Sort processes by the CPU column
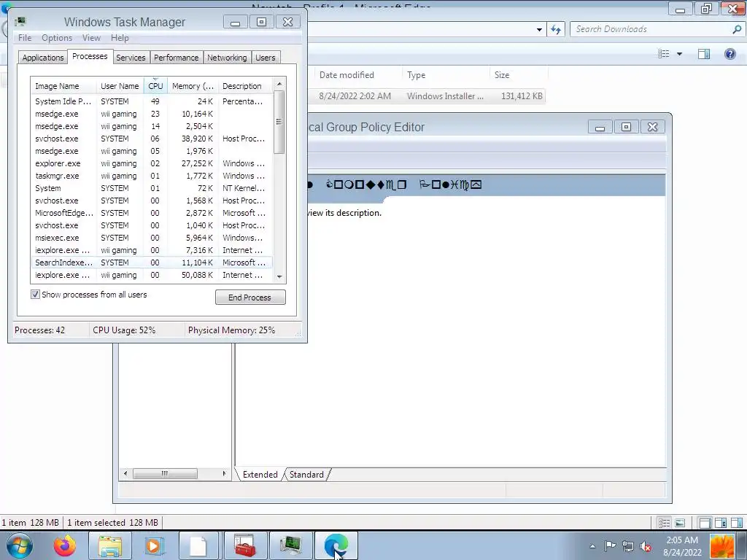 tap(155, 86)
